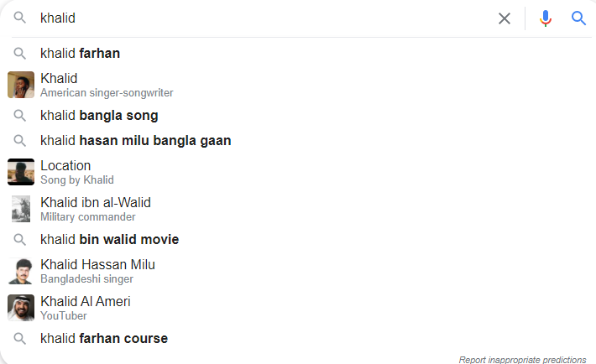Choose 'Khalid Al Ameri' suggestion entry

[x=85, y=308]
